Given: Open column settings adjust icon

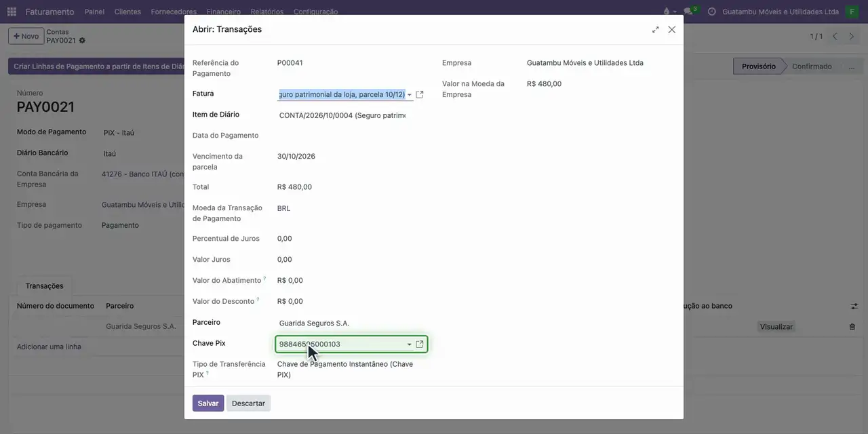Looking at the screenshot, I should click(x=854, y=307).
